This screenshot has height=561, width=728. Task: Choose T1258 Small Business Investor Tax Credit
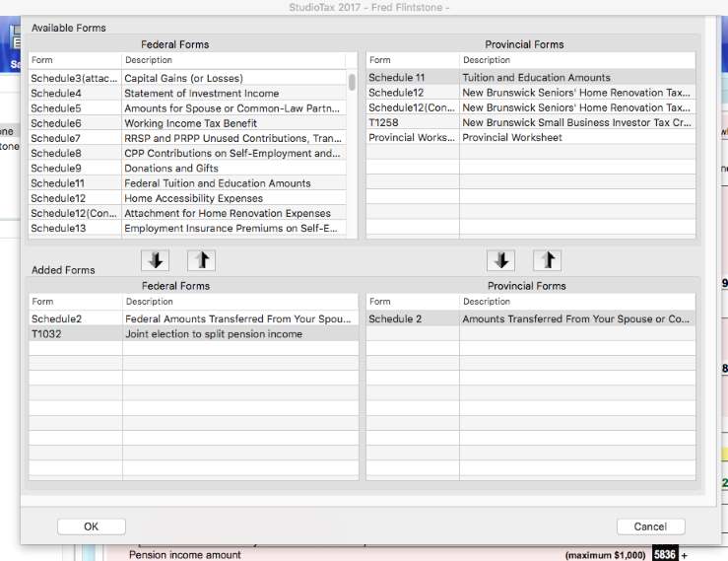529,123
